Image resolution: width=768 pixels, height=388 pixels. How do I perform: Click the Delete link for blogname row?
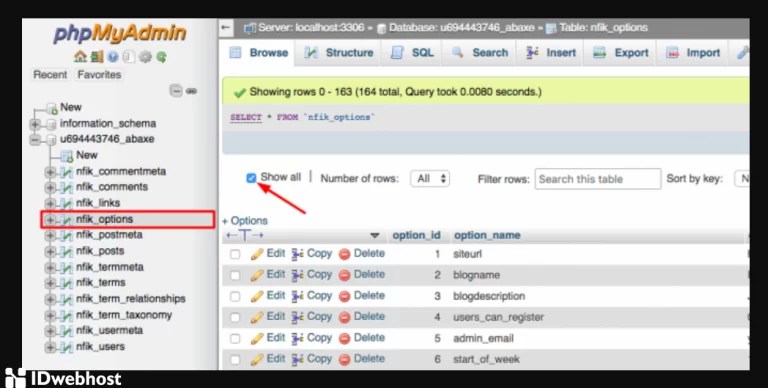(369, 275)
